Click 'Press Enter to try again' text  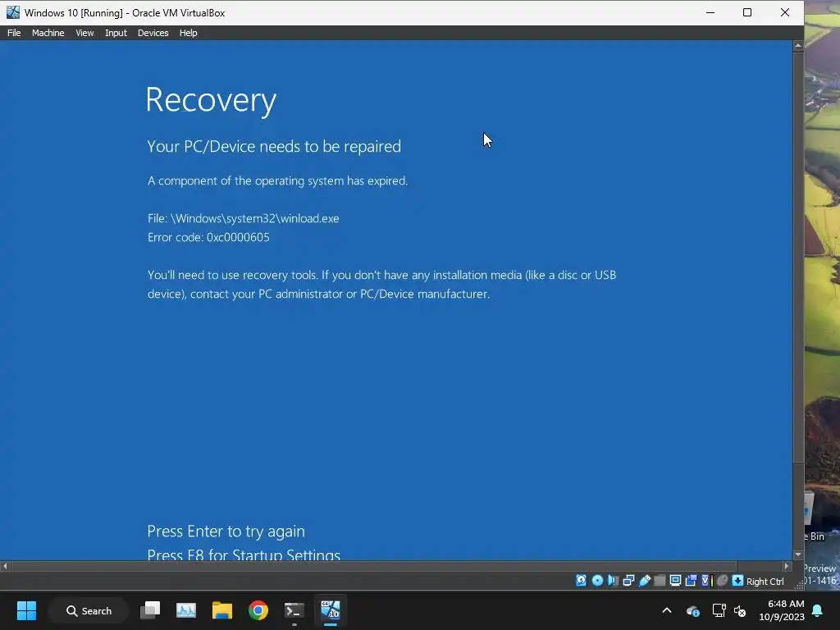[226, 532]
